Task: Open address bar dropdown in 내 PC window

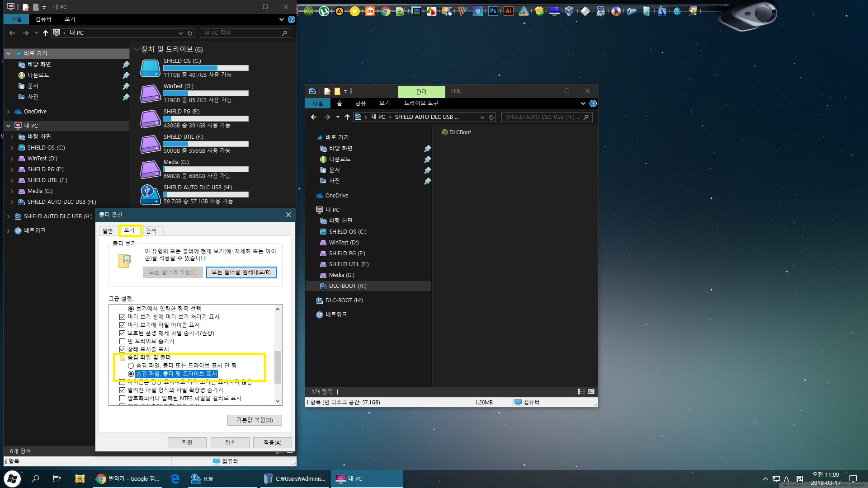Action: 180,33
